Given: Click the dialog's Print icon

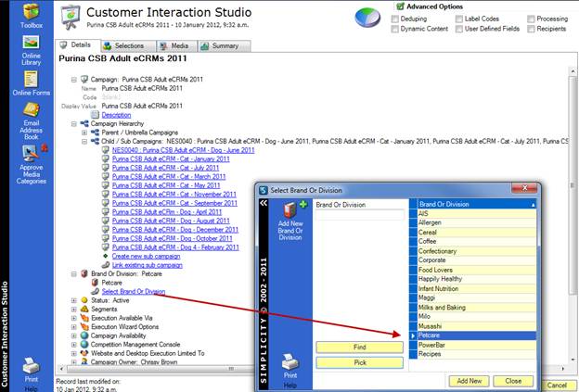Looking at the screenshot, I should point(290,361).
